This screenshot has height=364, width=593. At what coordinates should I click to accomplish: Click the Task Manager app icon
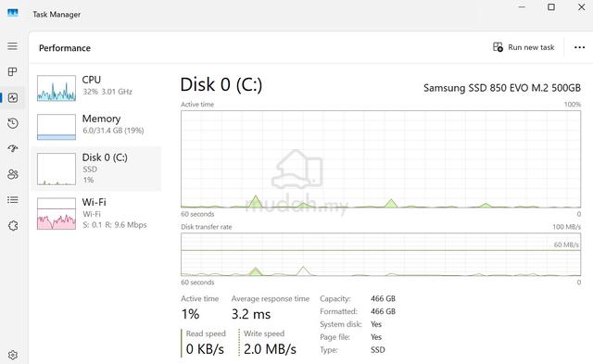pyautogui.click(x=12, y=14)
